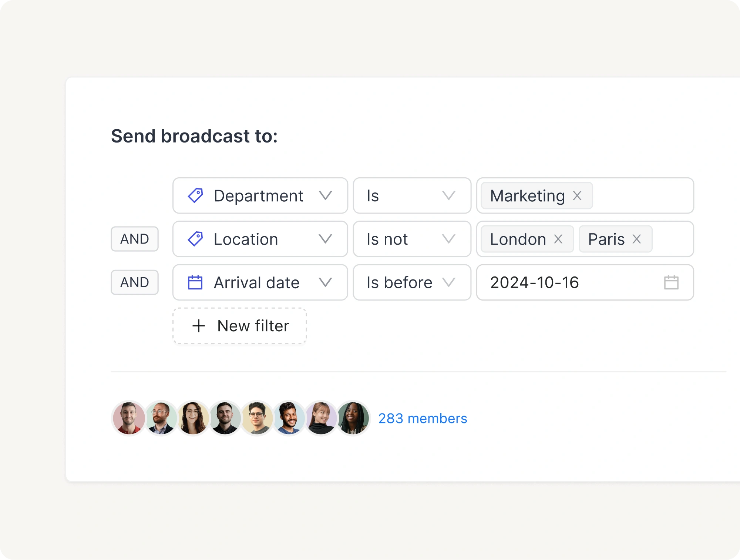Click the first AND condition badge
740x560 pixels.
(134, 239)
